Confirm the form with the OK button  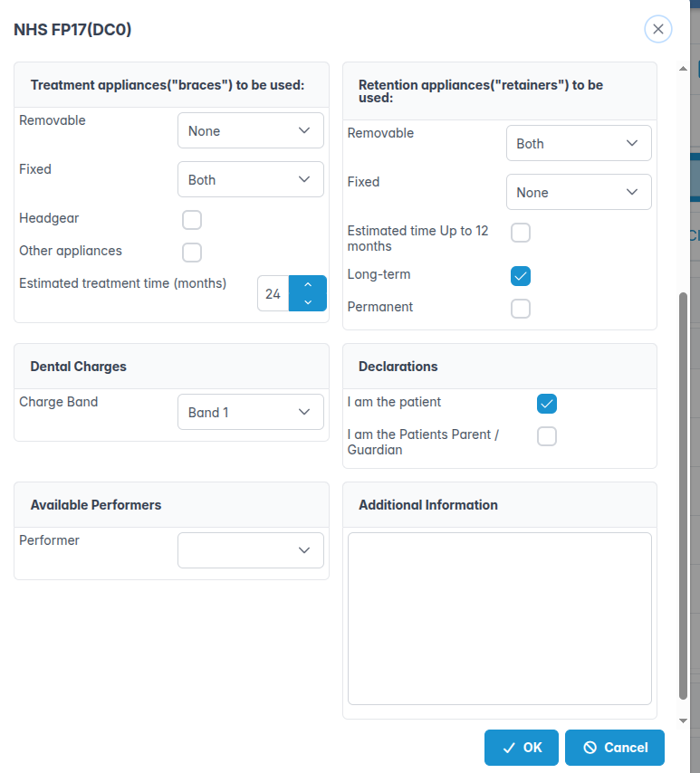[522, 748]
